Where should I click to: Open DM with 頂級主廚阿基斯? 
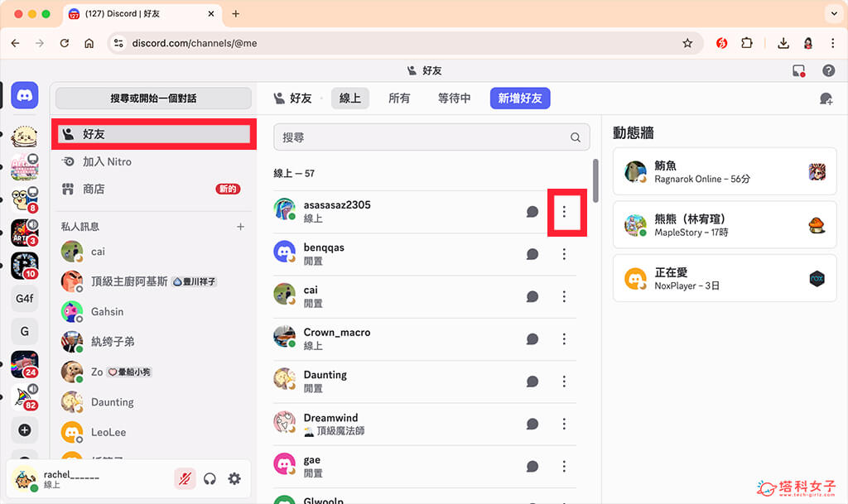(x=153, y=281)
